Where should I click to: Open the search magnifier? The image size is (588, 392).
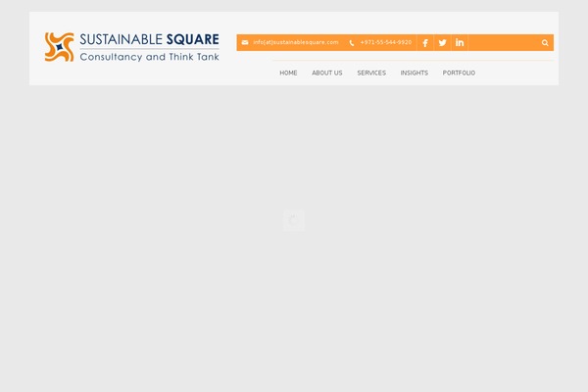(545, 43)
